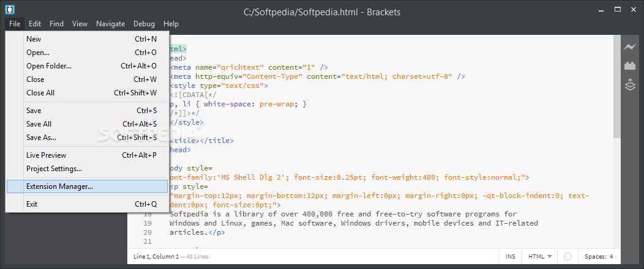This screenshot has height=269, width=644.
Task: Open Extension Manager... menu entry
Action: [x=87, y=186]
